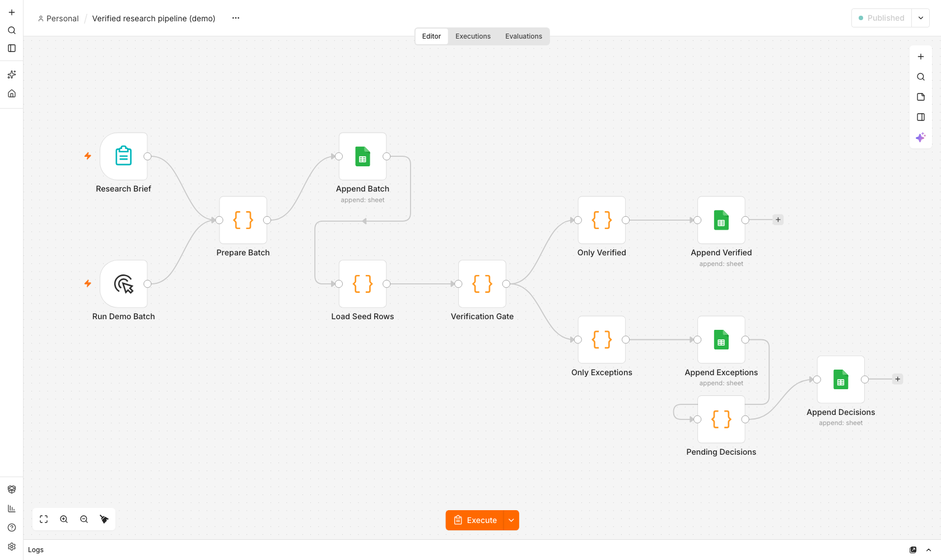Click the create new plus icon in left sidebar

click(x=12, y=12)
